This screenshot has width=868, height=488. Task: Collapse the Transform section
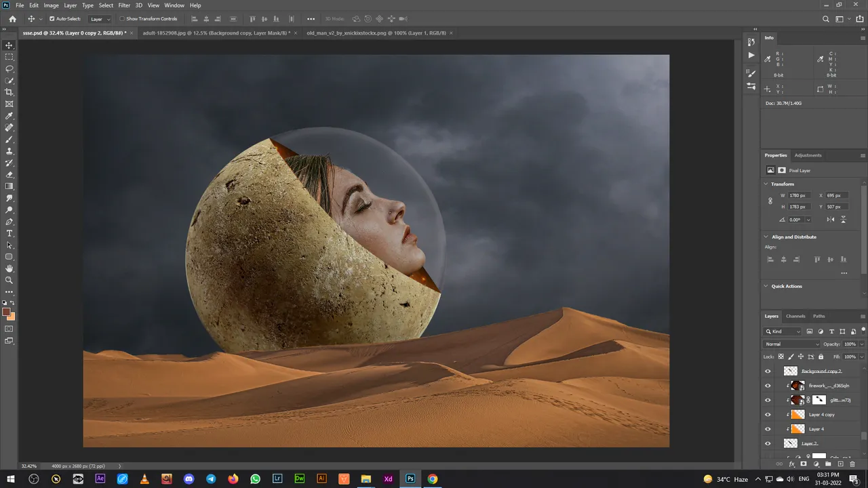pyautogui.click(x=767, y=184)
